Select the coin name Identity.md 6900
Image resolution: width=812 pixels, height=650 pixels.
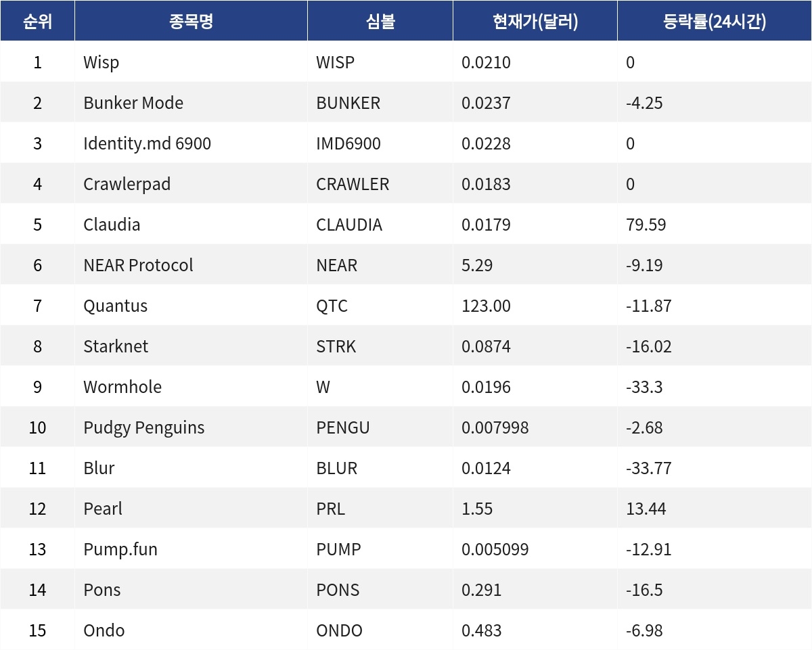click(147, 143)
